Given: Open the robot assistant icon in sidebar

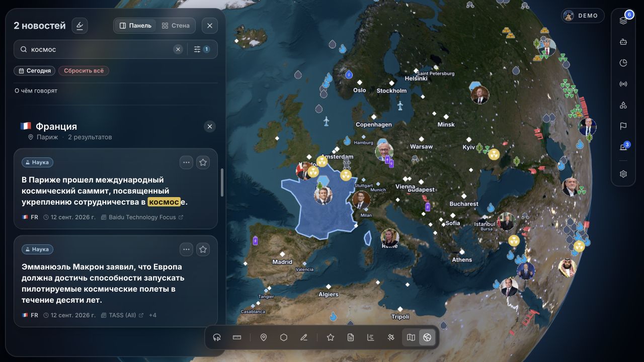Looking at the screenshot, I should tap(623, 42).
